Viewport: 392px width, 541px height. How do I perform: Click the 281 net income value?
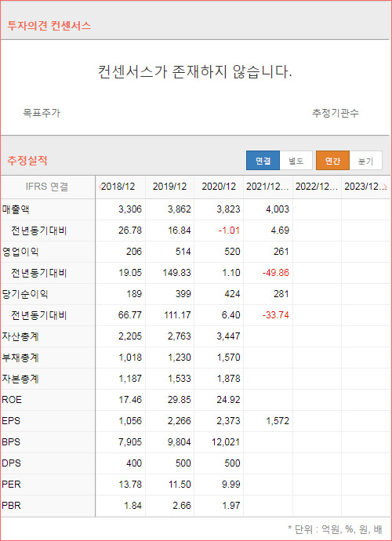tap(281, 294)
